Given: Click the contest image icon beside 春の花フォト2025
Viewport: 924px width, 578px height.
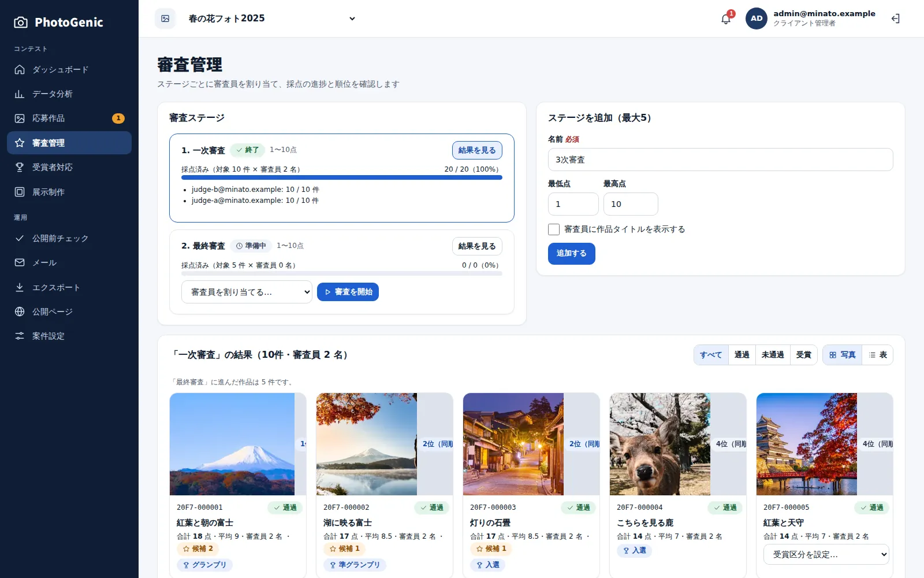Looking at the screenshot, I should (165, 18).
